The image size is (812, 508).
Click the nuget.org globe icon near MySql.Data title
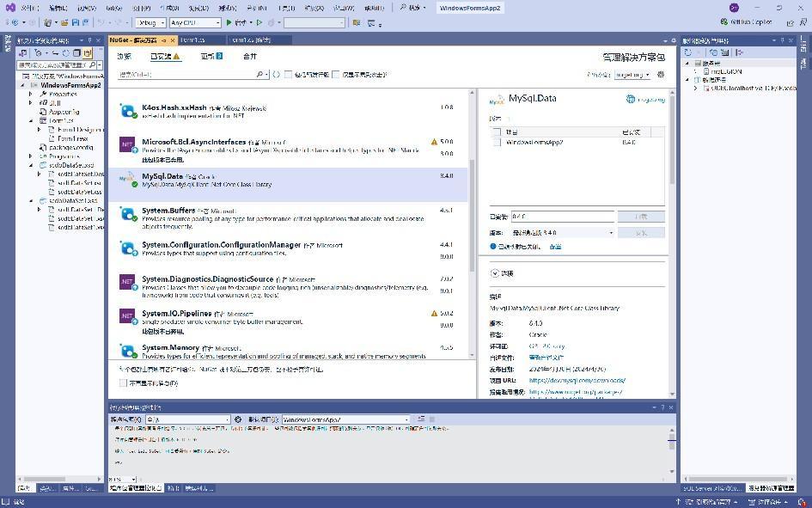click(630, 99)
